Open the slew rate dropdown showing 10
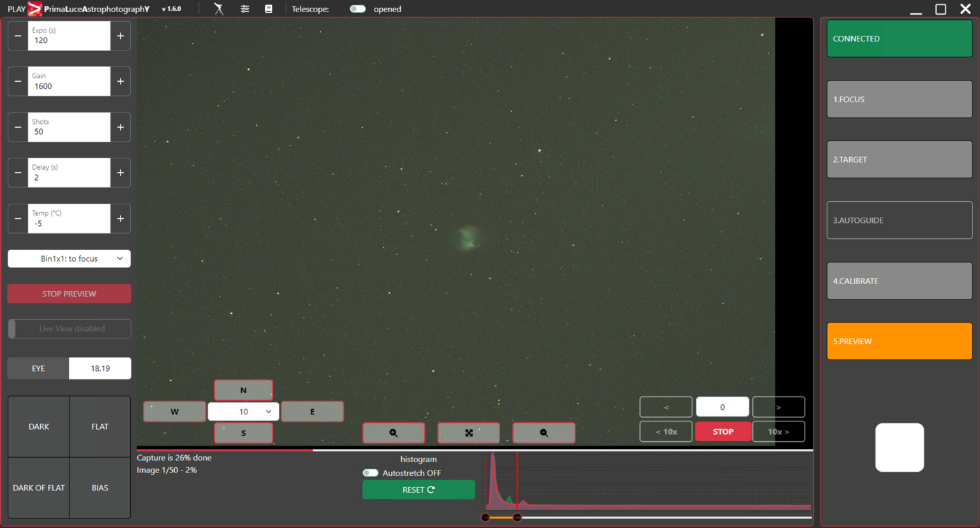Viewport: 980px width, 528px height. pos(243,411)
